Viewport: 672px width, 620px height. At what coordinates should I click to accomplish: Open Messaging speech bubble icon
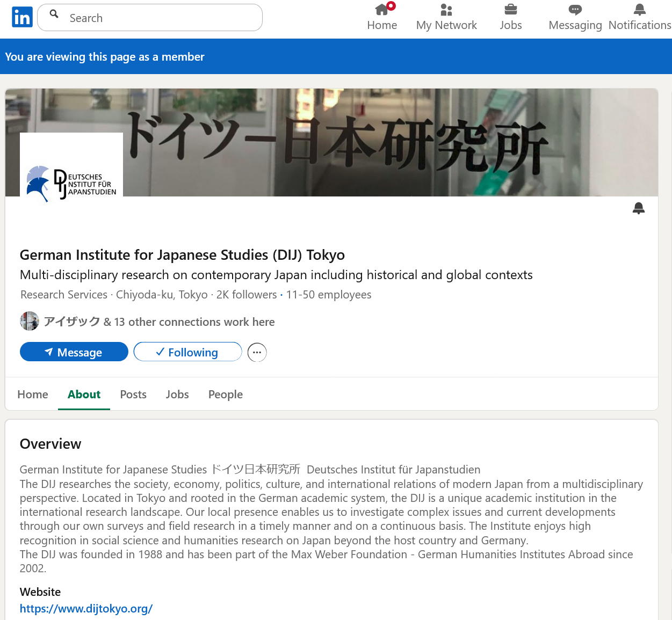point(575,10)
